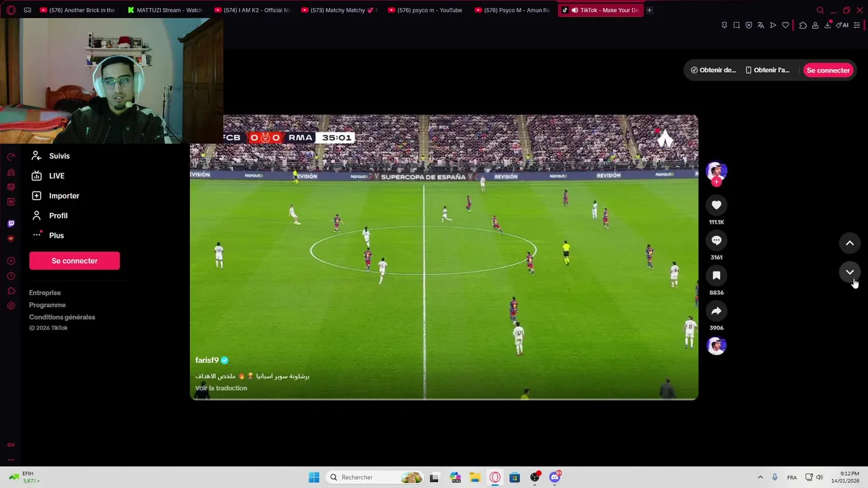This screenshot has width=868, height=488.
Task: Expand the Conditions générales footer section
Action: (x=62, y=317)
